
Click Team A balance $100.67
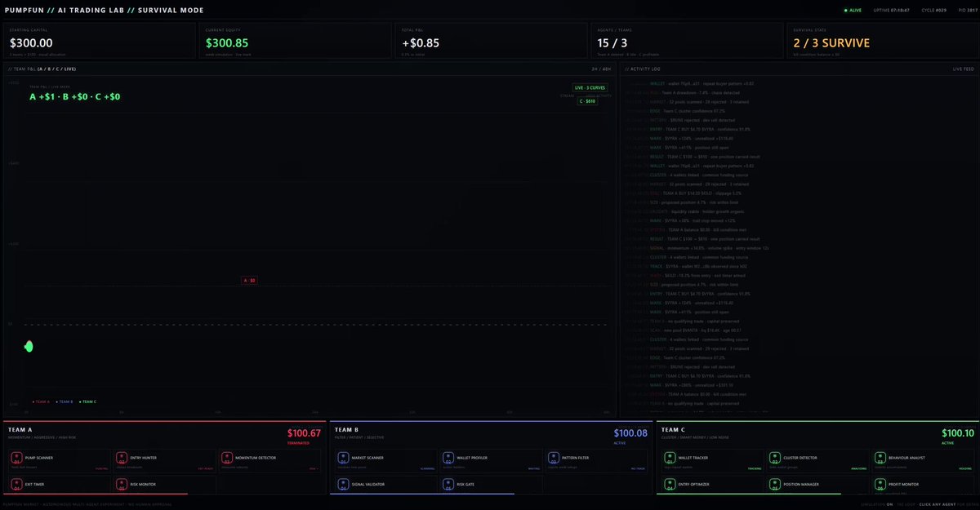pos(304,433)
